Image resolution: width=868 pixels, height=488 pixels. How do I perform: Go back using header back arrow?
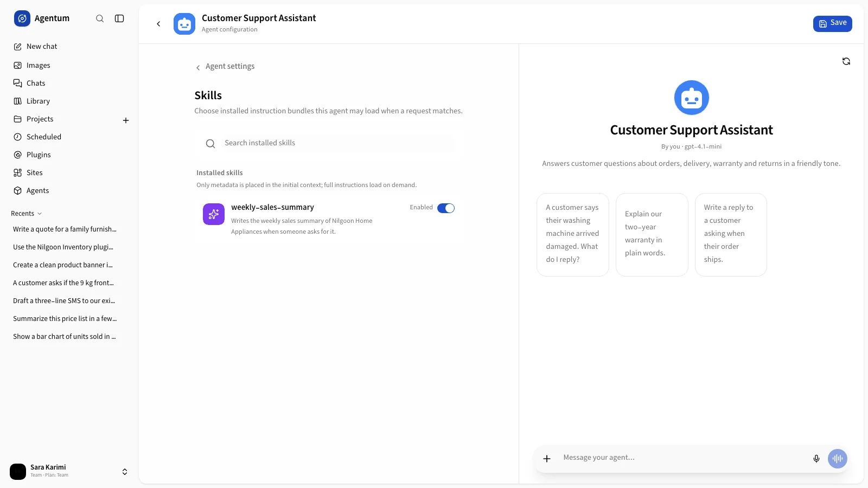click(158, 24)
